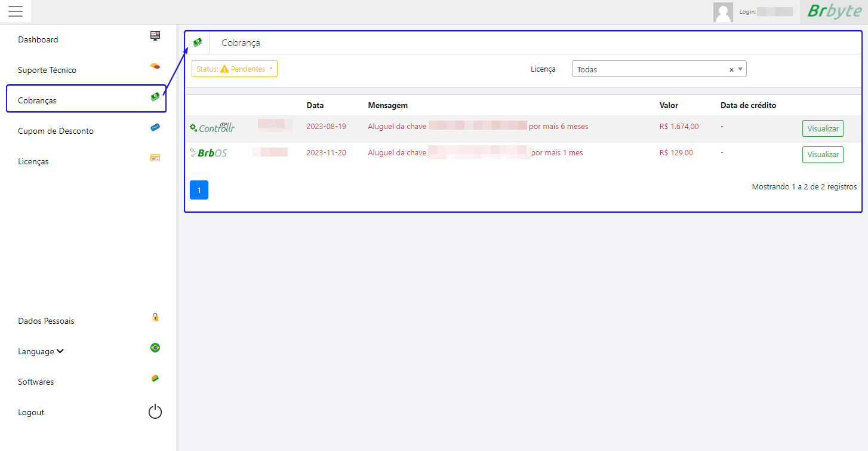Open Suporte Técnico in the sidebar

tap(47, 70)
